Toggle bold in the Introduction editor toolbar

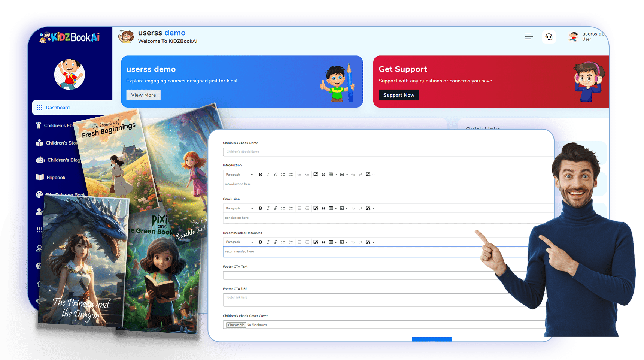pos(261,175)
